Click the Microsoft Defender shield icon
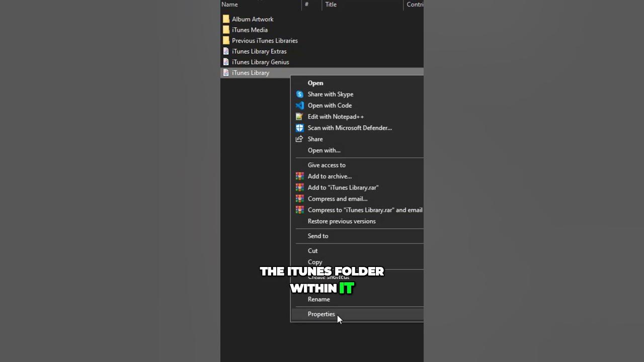 pos(299,128)
